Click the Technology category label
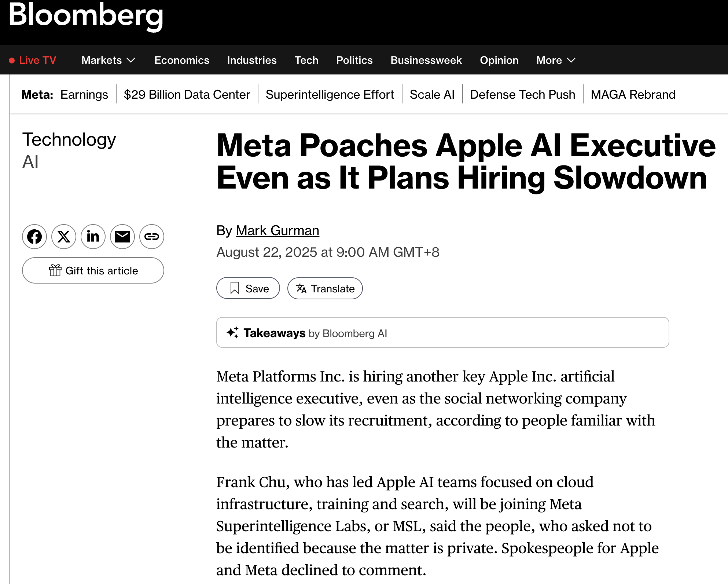Screen dimensions: 728x584 69,140
